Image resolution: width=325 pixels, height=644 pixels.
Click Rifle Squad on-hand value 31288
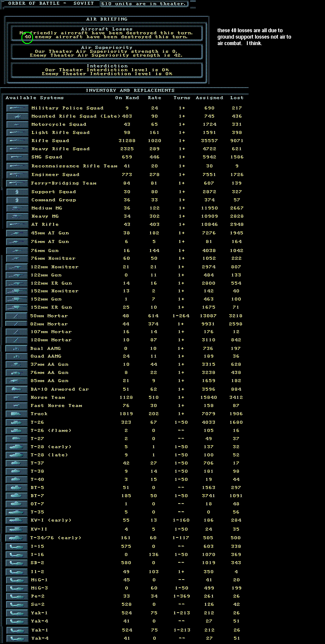click(127, 141)
